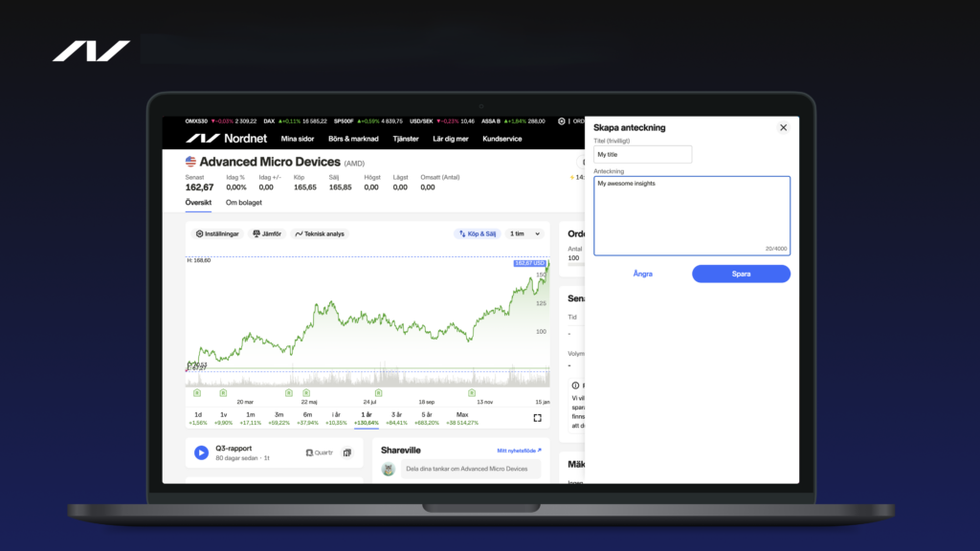Click the Shareville user avatar
Image resolution: width=980 pixels, height=551 pixels.
(x=389, y=469)
